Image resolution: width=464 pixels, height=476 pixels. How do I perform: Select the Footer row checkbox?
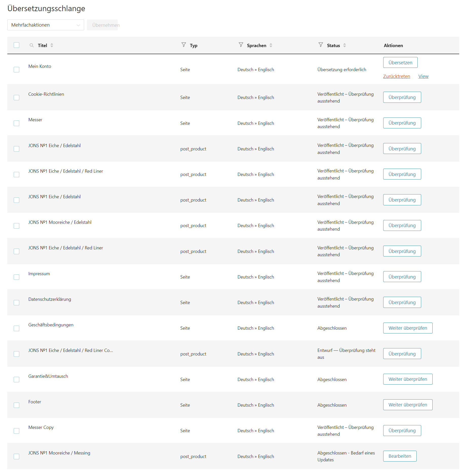point(16,405)
